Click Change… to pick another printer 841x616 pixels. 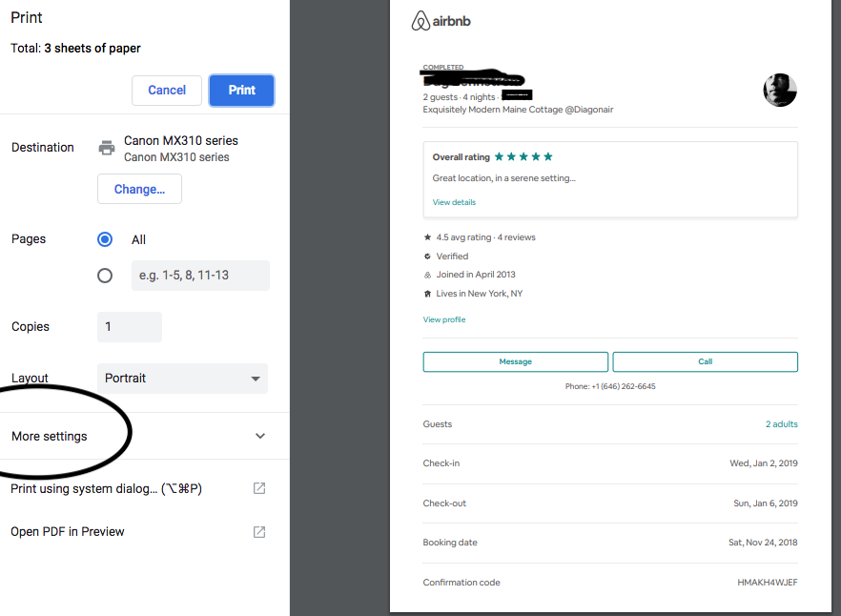click(x=139, y=189)
